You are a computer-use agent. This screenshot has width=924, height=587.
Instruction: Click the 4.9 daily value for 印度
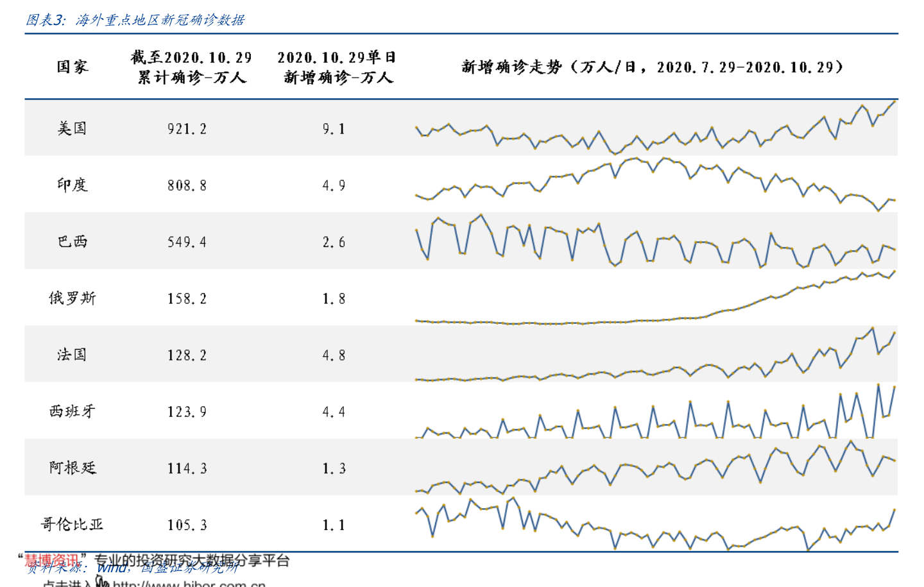coord(334,185)
